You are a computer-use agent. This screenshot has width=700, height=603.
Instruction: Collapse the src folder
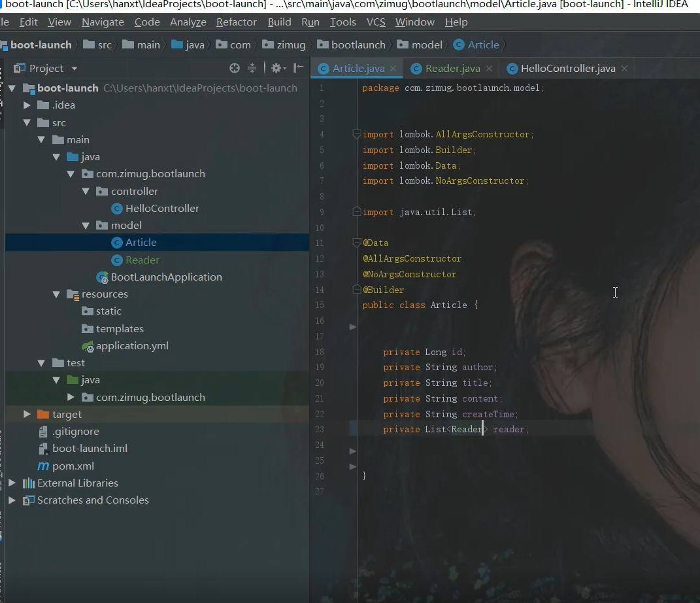(x=27, y=122)
